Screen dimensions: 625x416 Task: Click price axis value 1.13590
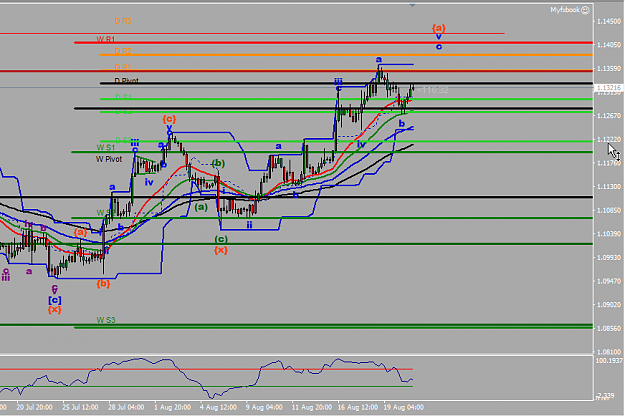[x=609, y=69]
